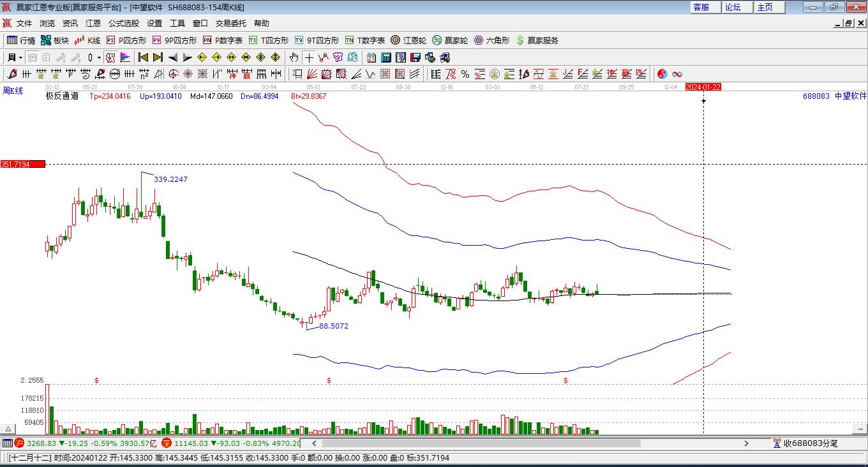
Task: Click the orange 深 Shenzhen index badge
Action: click(167, 443)
